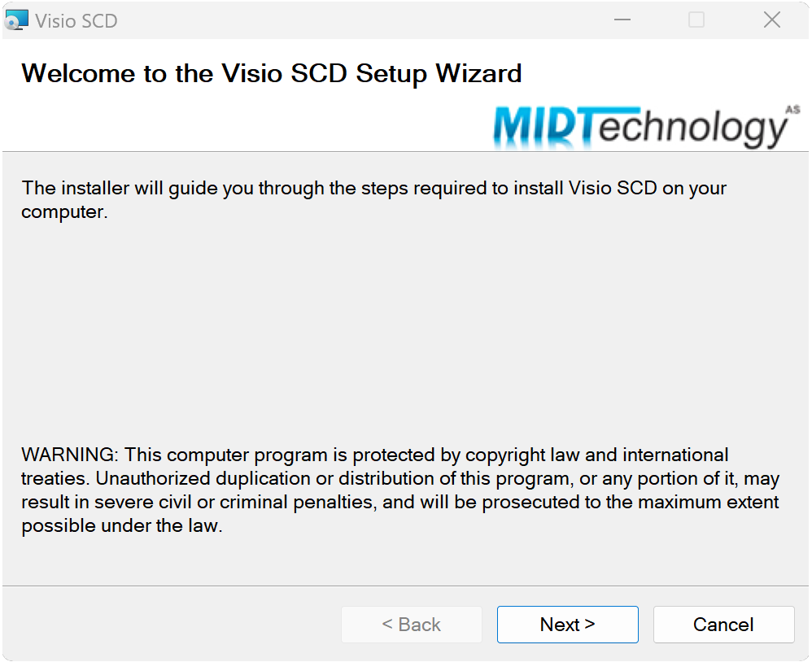The image size is (812, 662).
Task: Click the disabled < Back button
Action: click(x=411, y=625)
